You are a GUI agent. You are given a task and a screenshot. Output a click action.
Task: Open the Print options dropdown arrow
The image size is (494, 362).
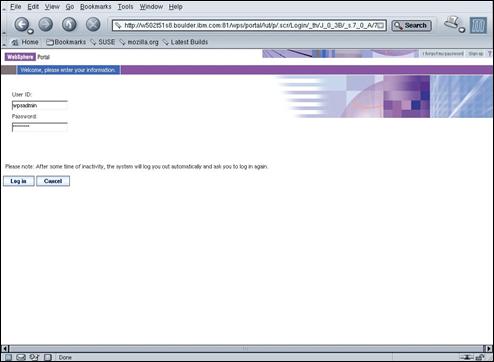462,30
